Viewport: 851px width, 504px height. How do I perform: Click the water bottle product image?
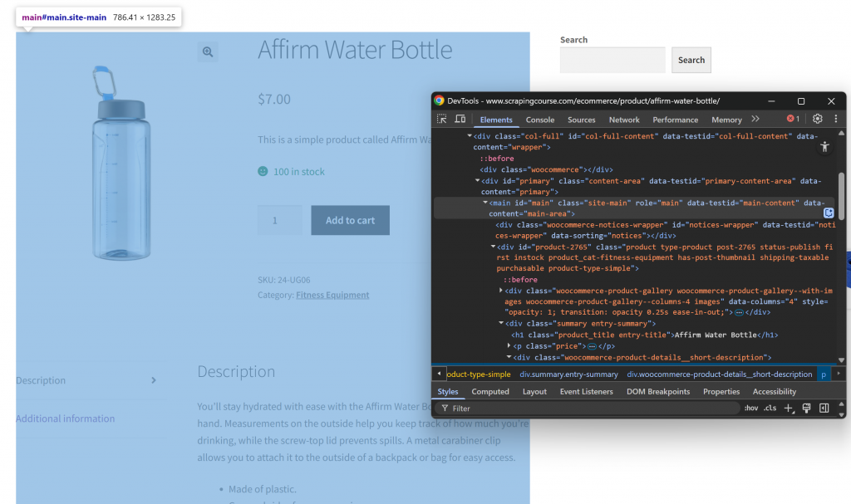(x=121, y=163)
